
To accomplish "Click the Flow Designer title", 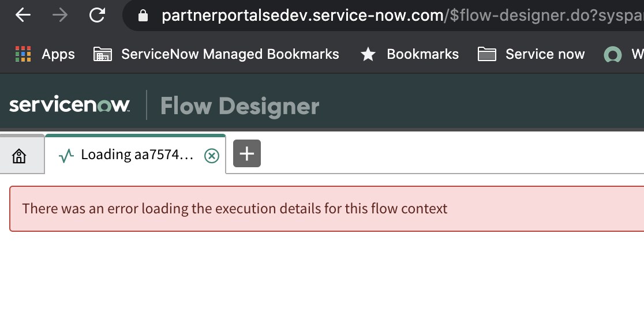I will [239, 106].
